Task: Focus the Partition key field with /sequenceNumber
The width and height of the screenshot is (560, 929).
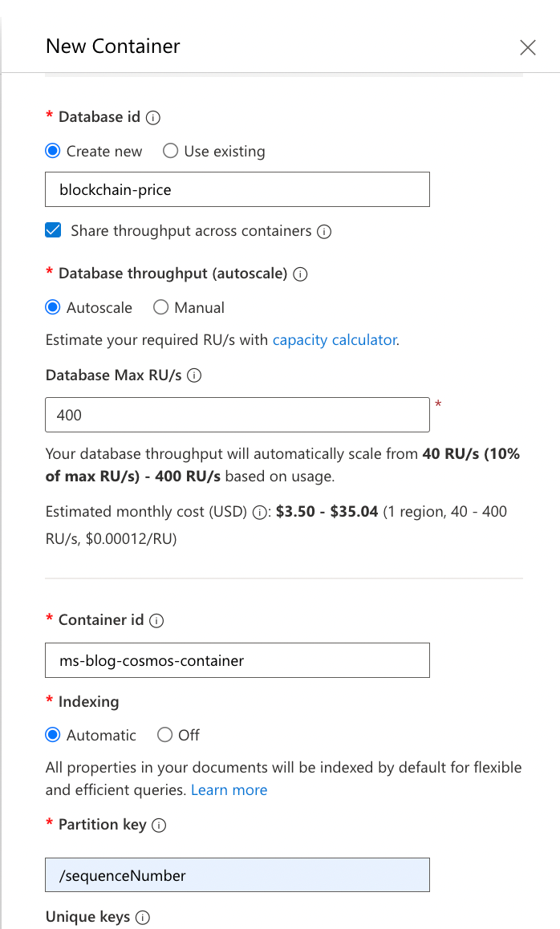Action: pos(237,874)
